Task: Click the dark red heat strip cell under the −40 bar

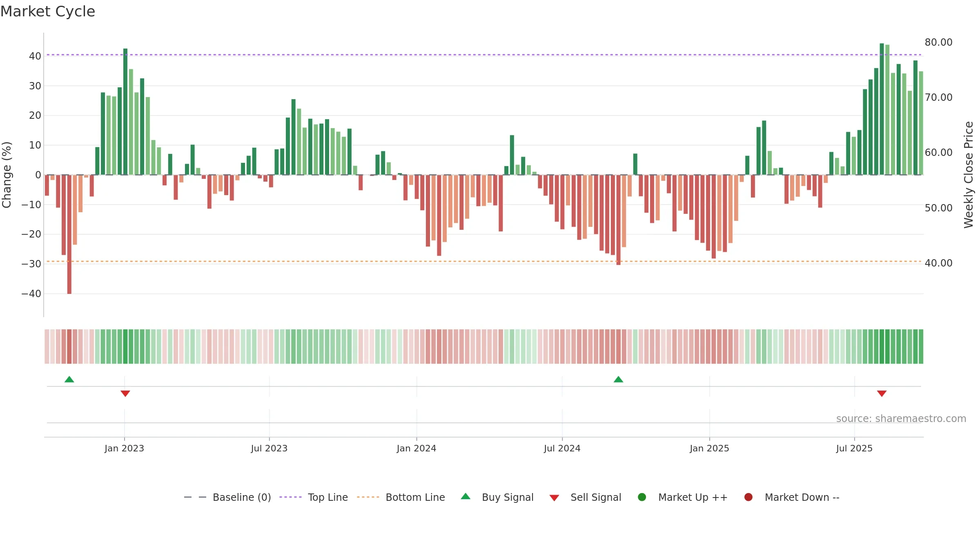Action: coord(69,347)
